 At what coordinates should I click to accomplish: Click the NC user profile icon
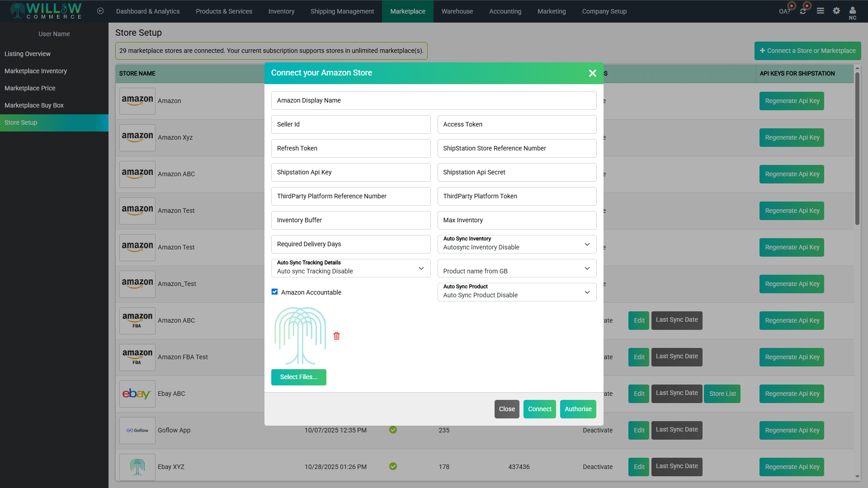point(852,11)
